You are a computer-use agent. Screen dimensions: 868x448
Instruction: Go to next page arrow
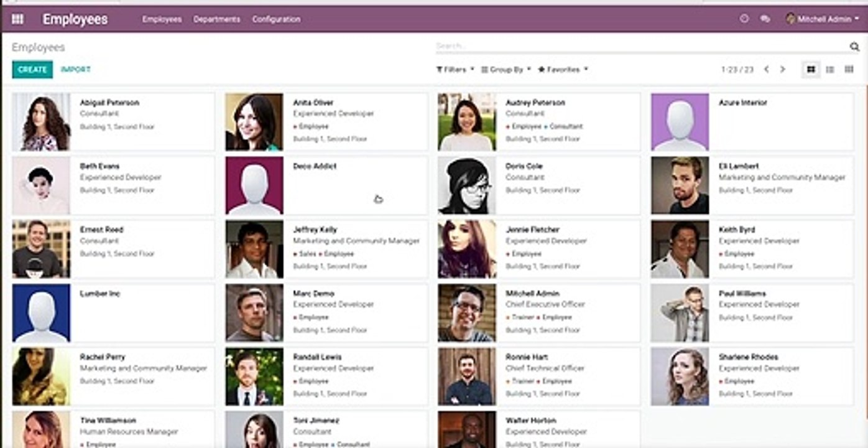(783, 70)
